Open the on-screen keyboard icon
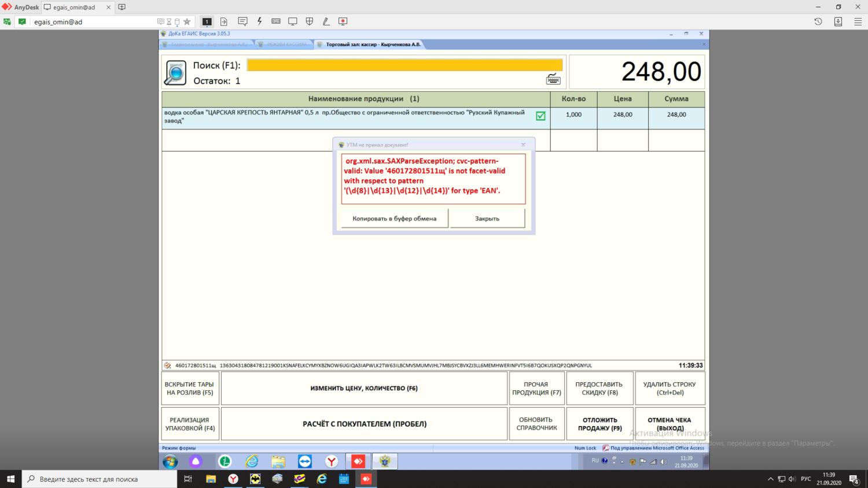Image resolution: width=868 pixels, height=488 pixels. pos(553,79)
